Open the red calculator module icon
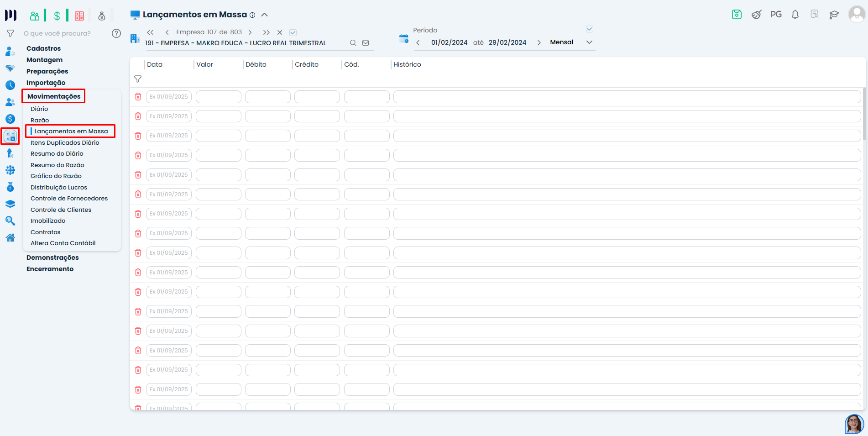Screen dimensions: 868x436 (79, 16)
